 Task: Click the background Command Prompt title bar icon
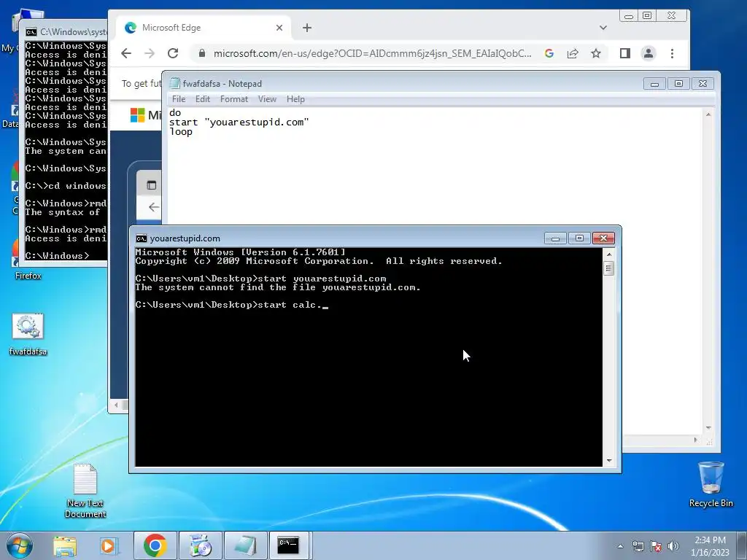point(31,32)
